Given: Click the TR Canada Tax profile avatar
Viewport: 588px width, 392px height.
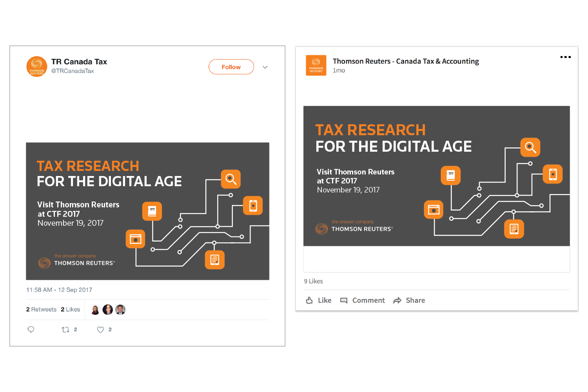Looking at the screenshot, I should (x=37, y=66).
